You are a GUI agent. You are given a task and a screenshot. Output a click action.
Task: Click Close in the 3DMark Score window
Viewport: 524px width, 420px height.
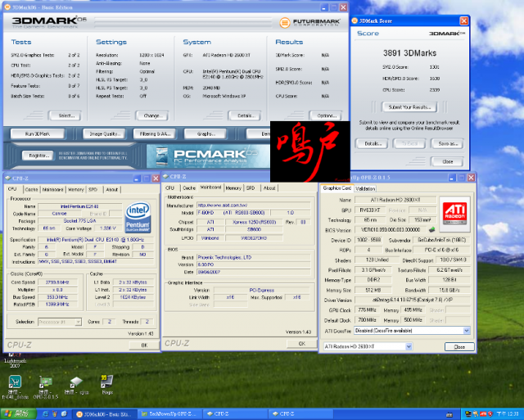point(447,162)
